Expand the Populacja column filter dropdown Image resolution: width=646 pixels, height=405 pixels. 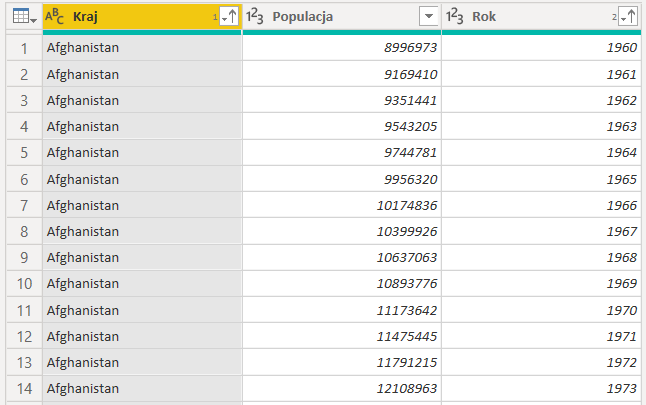[428, 17]
